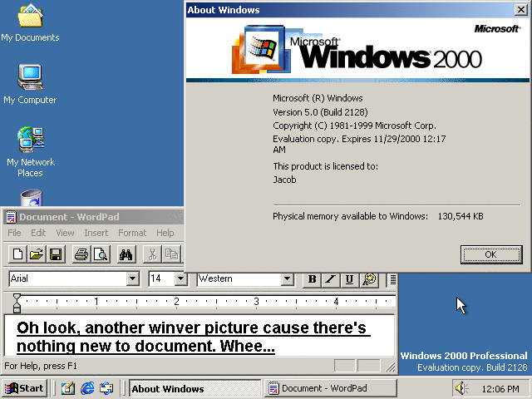Viewport: 532px width, 399px height.
Task: Click the Find binoculars icon in WordPad
Action: tap(126, 254)
